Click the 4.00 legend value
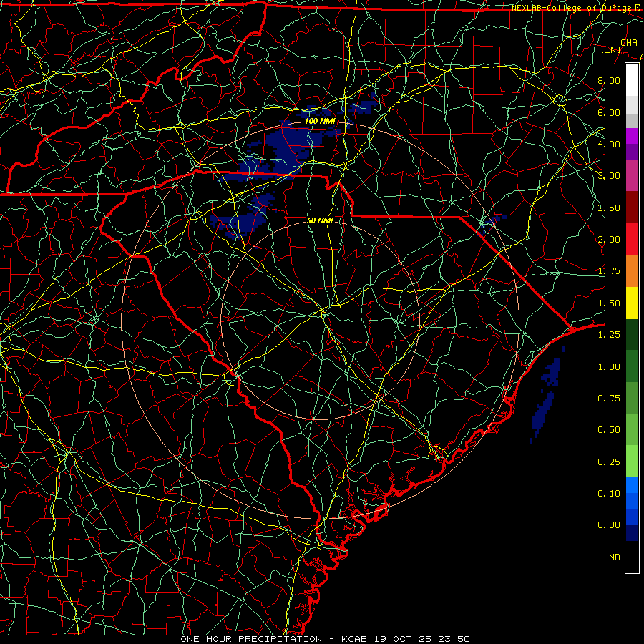644x644 pixels. [x=609, y=144]
